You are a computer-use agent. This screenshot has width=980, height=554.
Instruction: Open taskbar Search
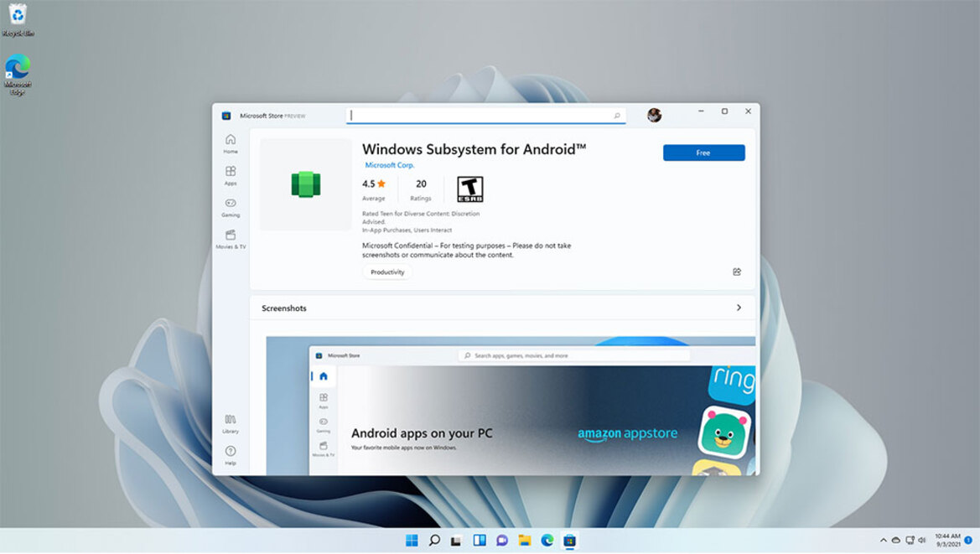pos(434,541)
